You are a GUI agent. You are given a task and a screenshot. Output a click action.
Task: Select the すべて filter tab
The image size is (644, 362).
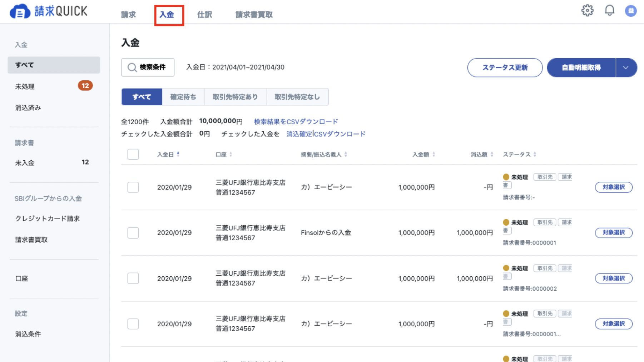142,97
